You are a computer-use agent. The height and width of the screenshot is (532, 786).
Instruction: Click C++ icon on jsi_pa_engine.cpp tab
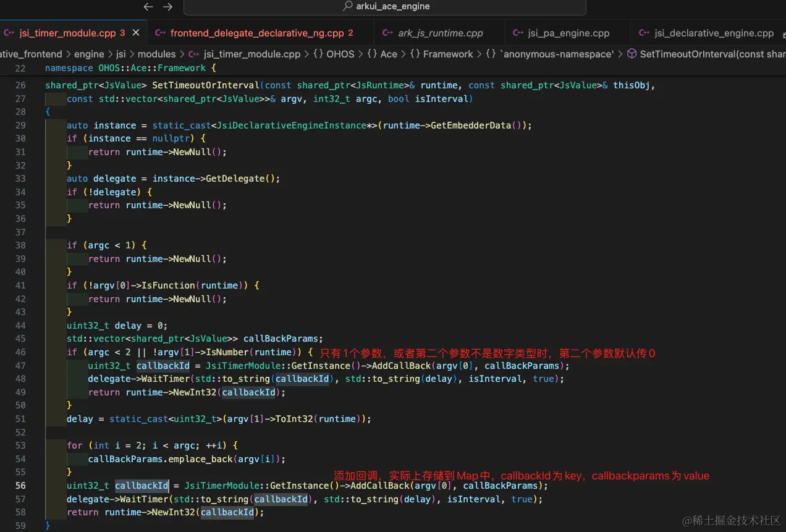518,33
